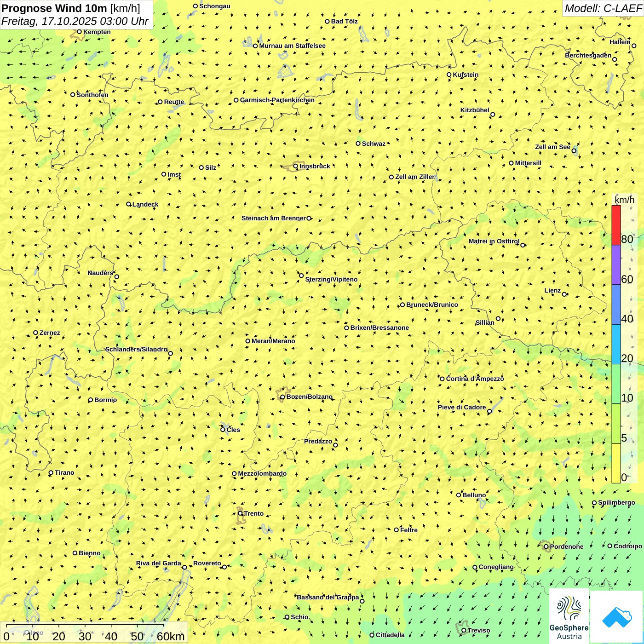The height and width of the screenshot is (644, 644).
Task: Click the Bozen/Bolzano city marker
Action: click(282, 397)
